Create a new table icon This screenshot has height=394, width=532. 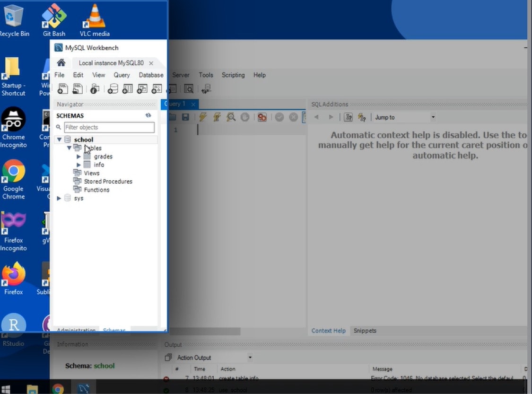click(127, 89)
